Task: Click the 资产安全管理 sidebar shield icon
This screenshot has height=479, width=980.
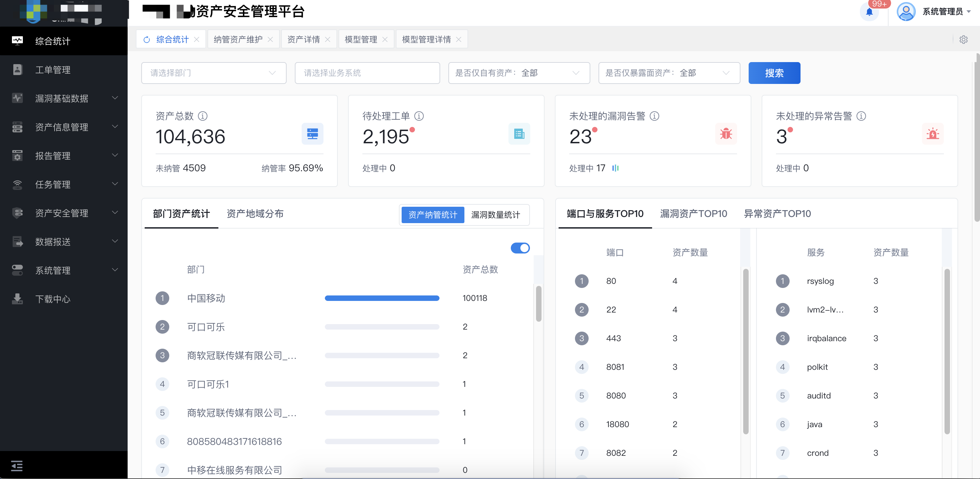Action: click(x=17, y=213)
